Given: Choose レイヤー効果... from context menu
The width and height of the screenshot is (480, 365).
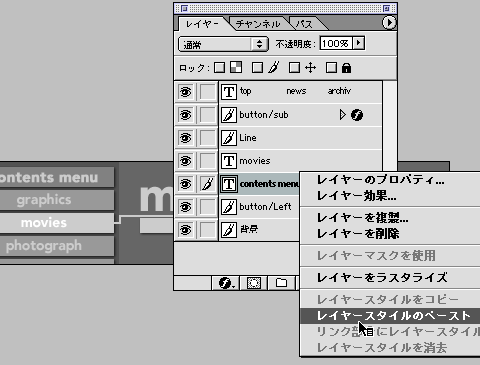Looking at the screenshot, I should (x=390, y=196).
